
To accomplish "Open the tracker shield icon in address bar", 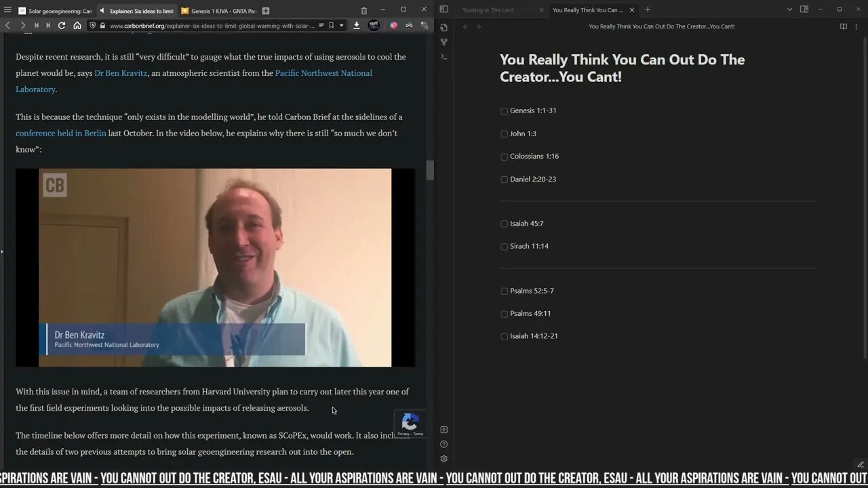I will pyautogui.click(x=93, y=25).
